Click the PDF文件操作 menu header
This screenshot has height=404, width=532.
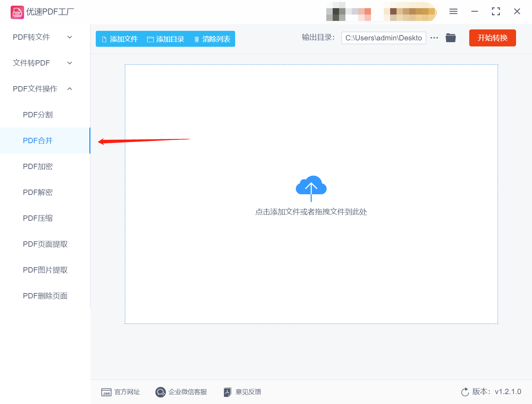pos(45,89)
